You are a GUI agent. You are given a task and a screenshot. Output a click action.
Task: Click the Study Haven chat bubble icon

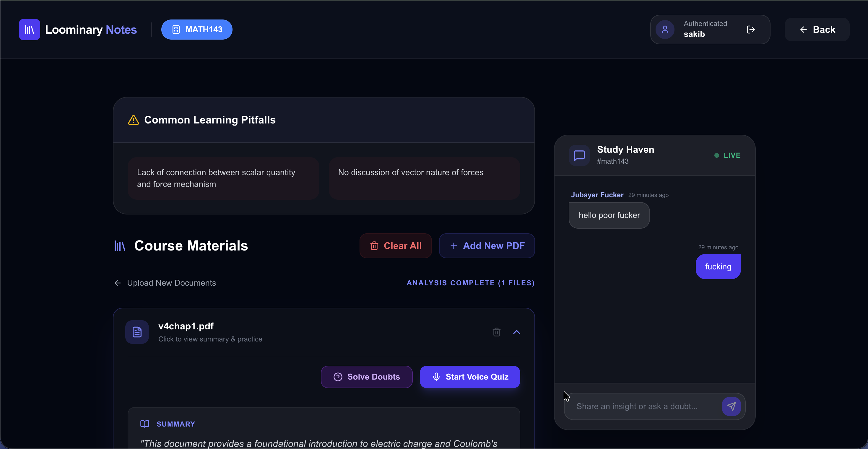point(579,155)
